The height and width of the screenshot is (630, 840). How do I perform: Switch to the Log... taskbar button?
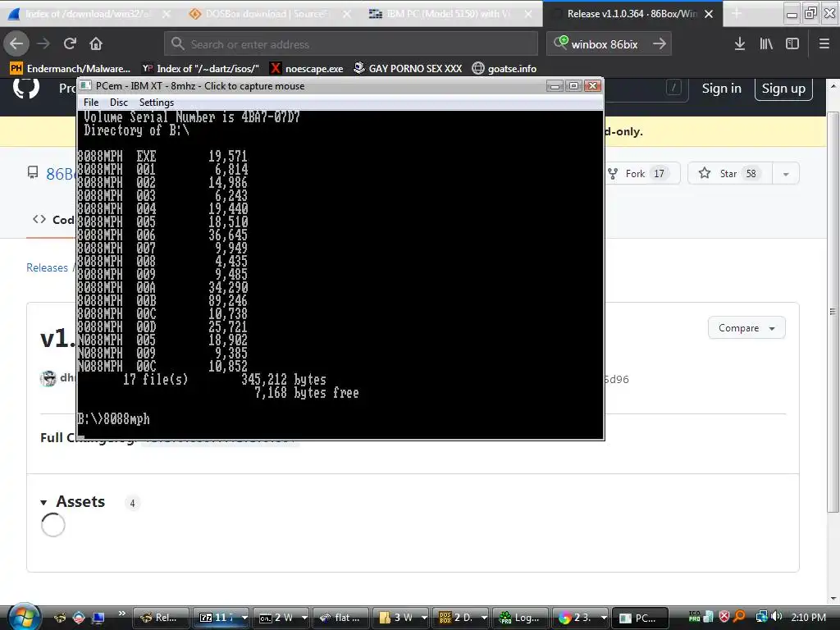point(521,618)
